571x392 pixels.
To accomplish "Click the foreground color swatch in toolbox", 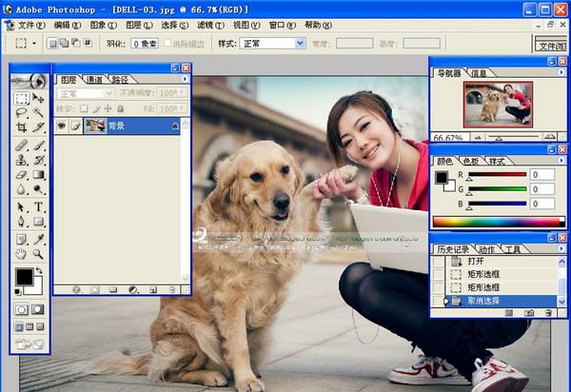I will [24, 277].
